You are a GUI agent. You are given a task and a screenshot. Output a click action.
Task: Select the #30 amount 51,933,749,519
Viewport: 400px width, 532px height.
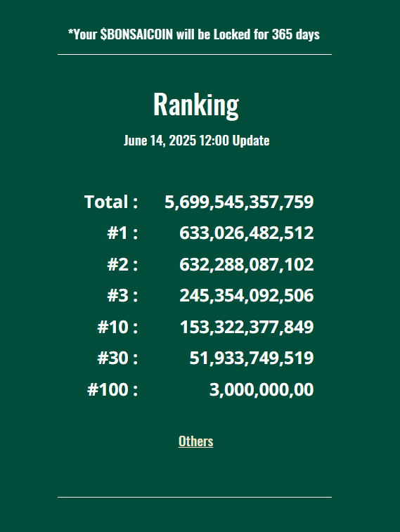click(252, 358)
